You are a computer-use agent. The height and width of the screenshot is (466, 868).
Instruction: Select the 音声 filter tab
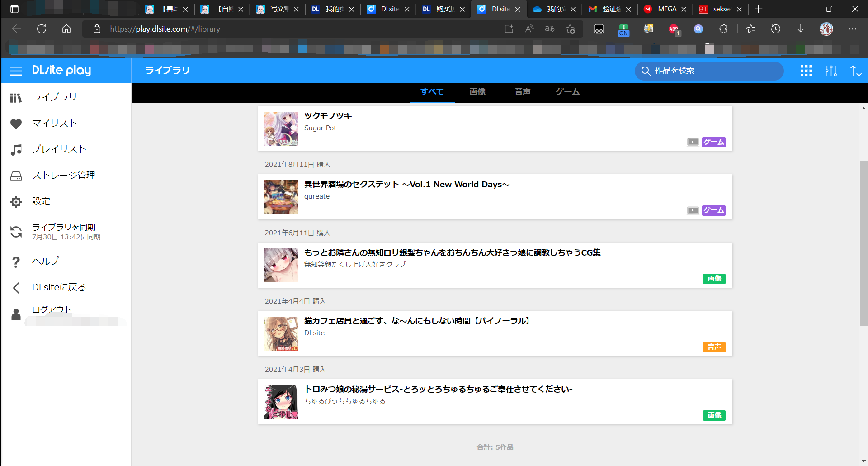[x=523, y=92]
